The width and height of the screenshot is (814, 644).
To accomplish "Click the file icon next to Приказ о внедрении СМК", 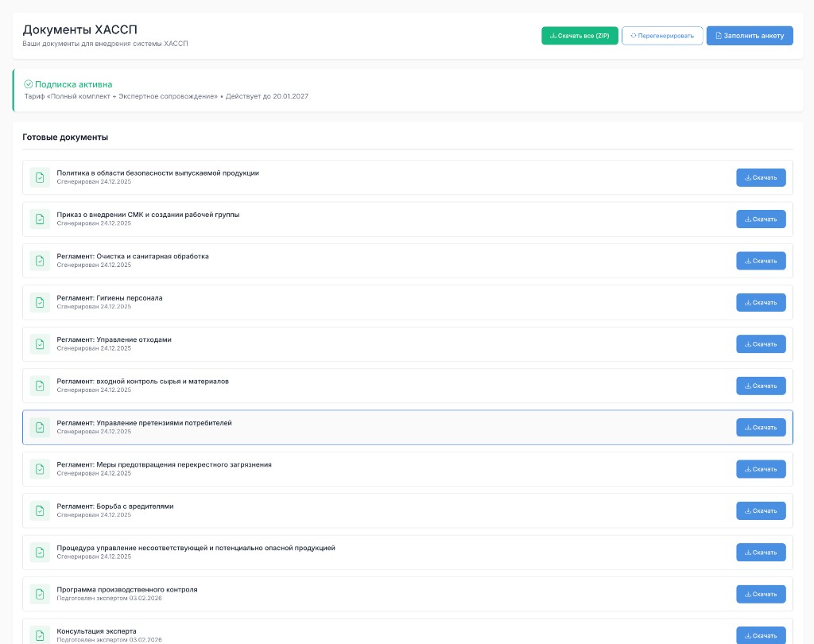I will point(40,219).
